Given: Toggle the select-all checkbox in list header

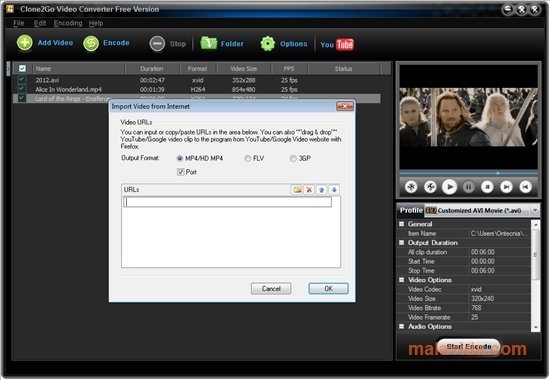Looking at the screenshot, I should [22, 68].
